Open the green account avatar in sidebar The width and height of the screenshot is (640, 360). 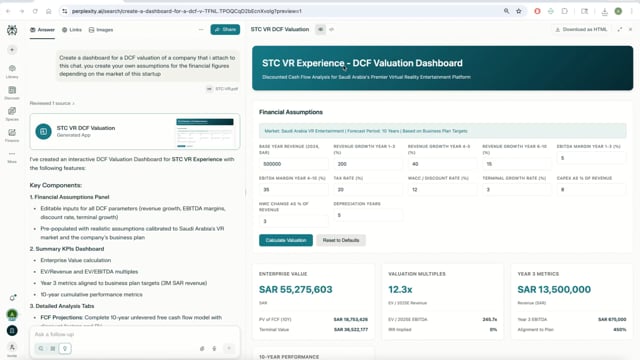coord(12,314)
